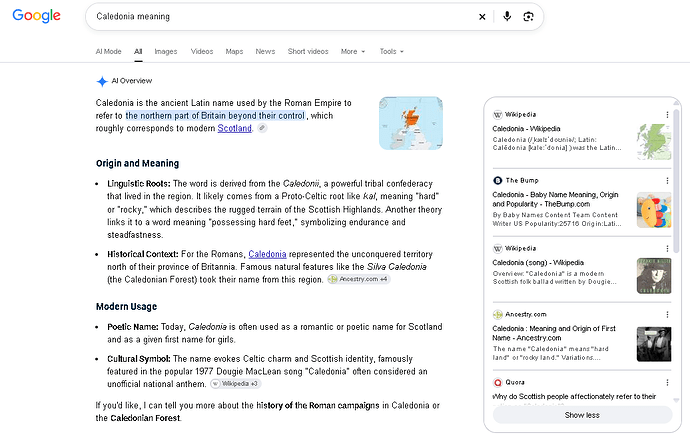Expand the More search filter dropdown
This screenshot has height=434, width=690.
353,51
